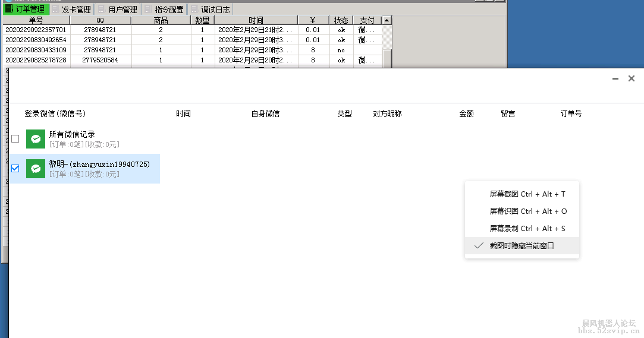Switch to the 指令配置 tab
Screen dimensions: 644x338
point(164,9)
